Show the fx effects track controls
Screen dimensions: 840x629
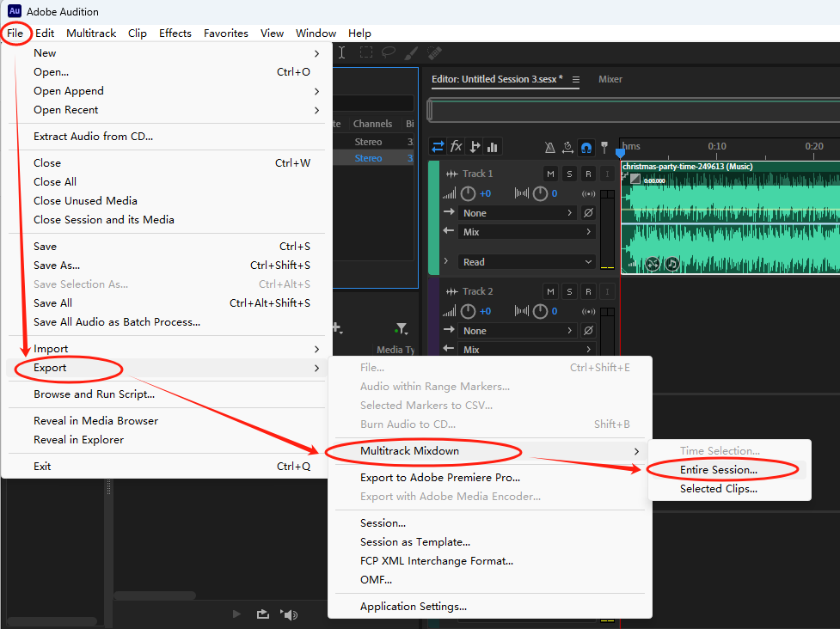click(x=456, y=147)
